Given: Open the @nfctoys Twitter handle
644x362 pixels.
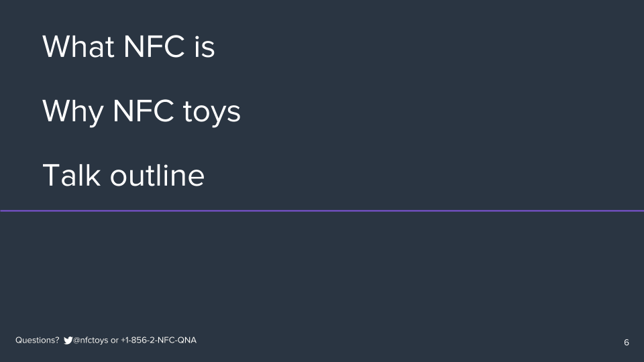Looking at the screenshot, I should 91,341.
